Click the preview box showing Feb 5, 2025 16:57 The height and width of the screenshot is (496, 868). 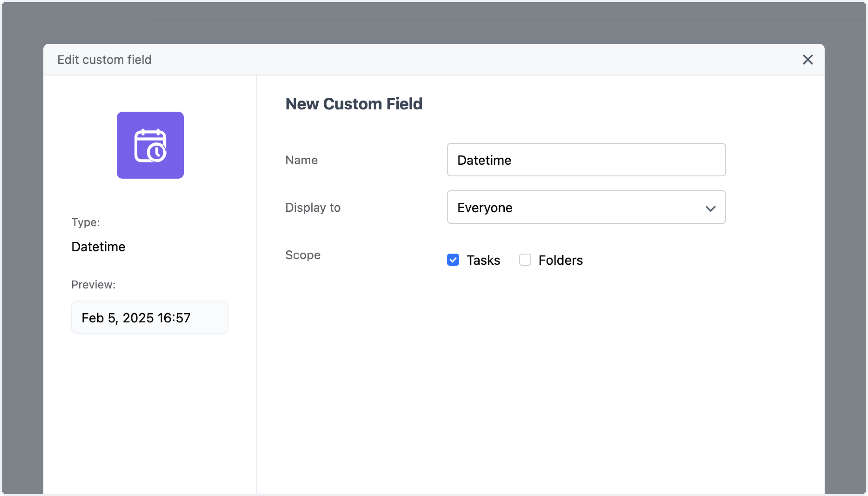pyautogui.click(x=150, y=317)
